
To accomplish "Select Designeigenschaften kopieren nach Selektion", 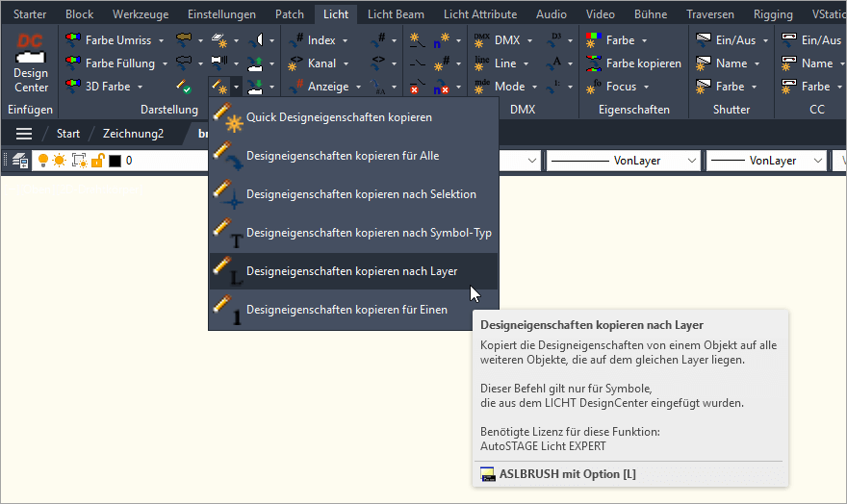I will pyautogui.click(x=354, y=194).
